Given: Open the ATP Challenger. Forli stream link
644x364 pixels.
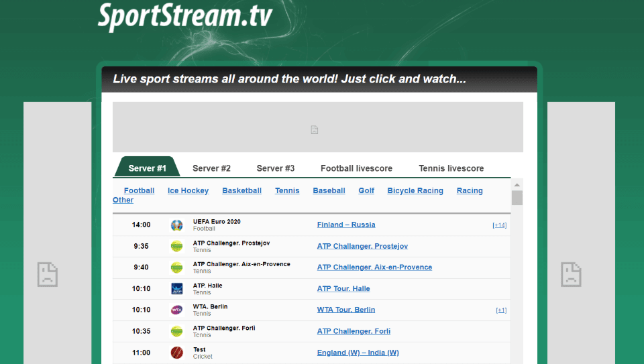Looking at the screenshot, I should tap(354, 330).
